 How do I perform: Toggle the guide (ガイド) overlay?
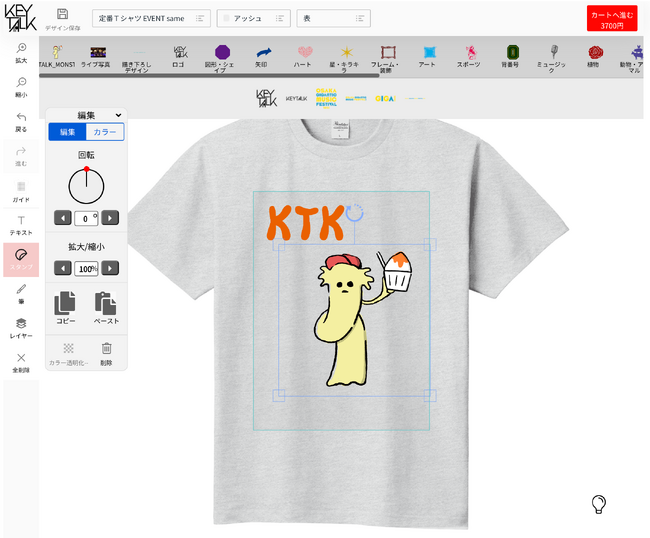click(x=21, y=191)
